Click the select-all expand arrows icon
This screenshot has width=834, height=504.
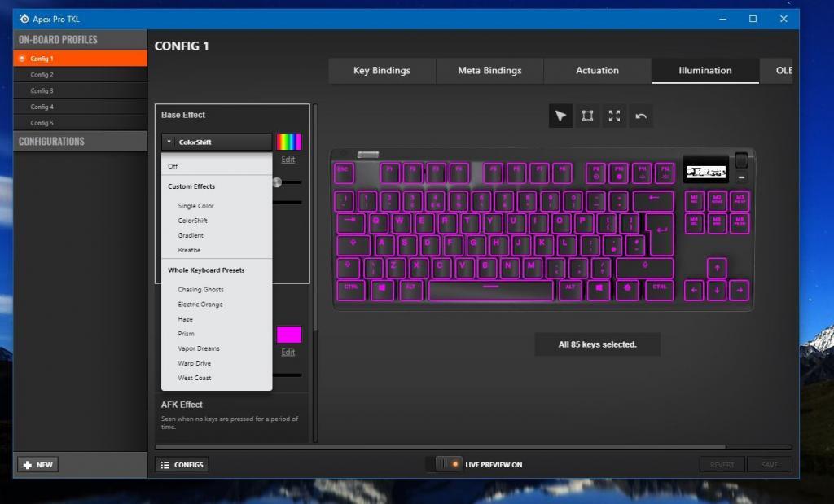614,116
